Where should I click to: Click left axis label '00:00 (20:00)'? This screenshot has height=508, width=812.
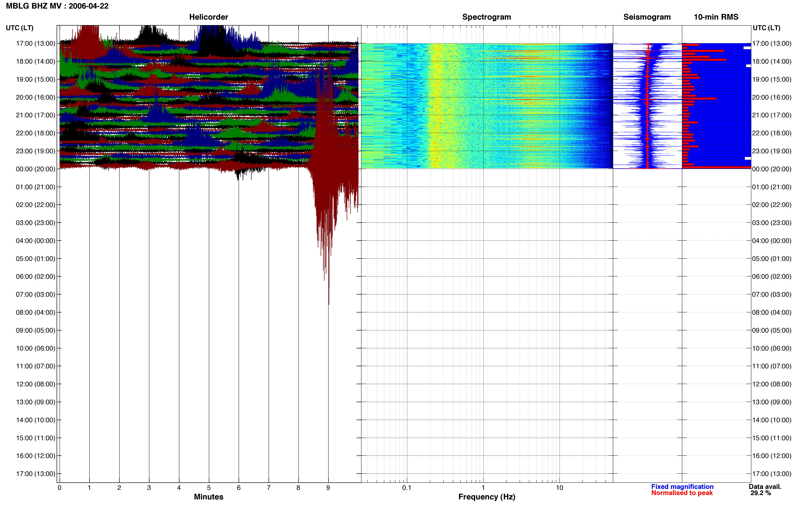point(36,169)
